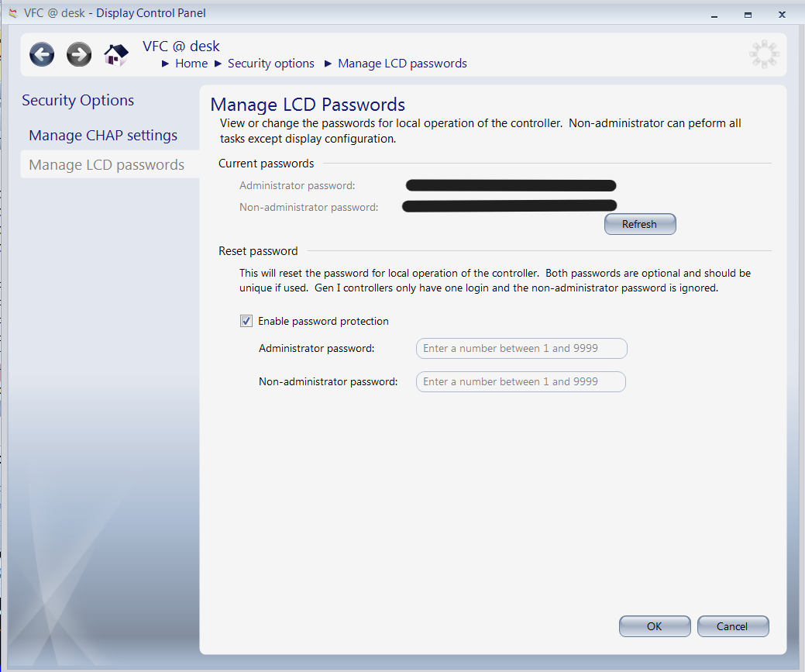This screenshot has width=805, height=672.
Task: Click the house Home icon in header
Action: 116,54
